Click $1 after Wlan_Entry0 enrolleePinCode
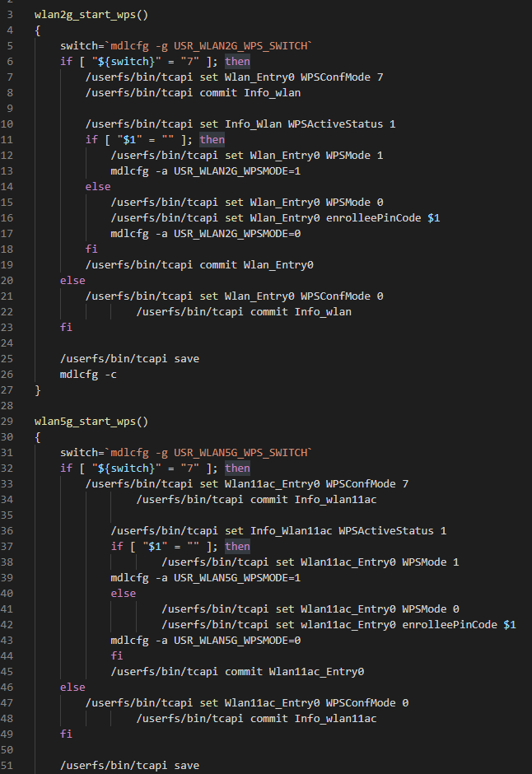532x774 pixels. coord(434,217)
